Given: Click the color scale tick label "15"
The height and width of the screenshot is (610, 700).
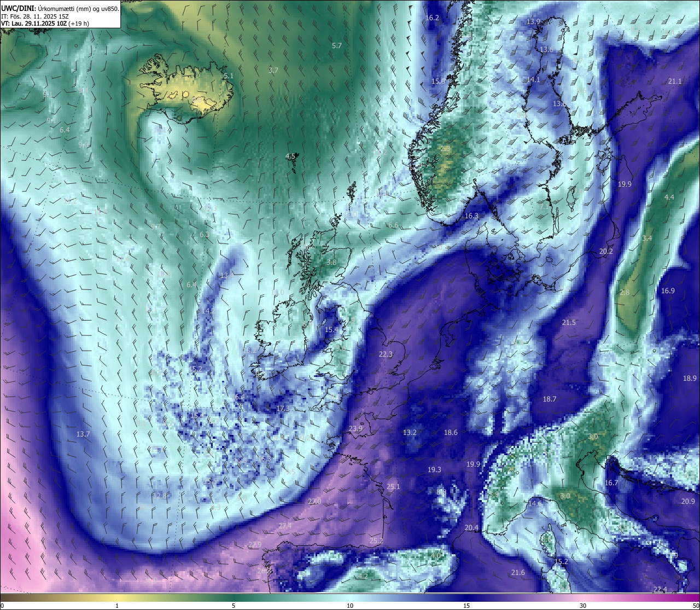Looking at the screenshot, I should [466, 606].
